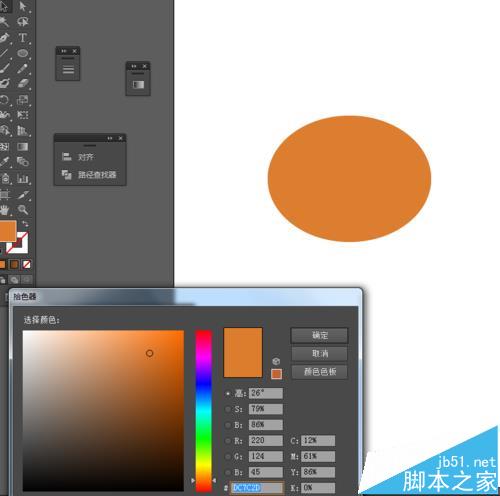Select the Column Graph tool
500x496 pixels.
(x=23, y=178)
